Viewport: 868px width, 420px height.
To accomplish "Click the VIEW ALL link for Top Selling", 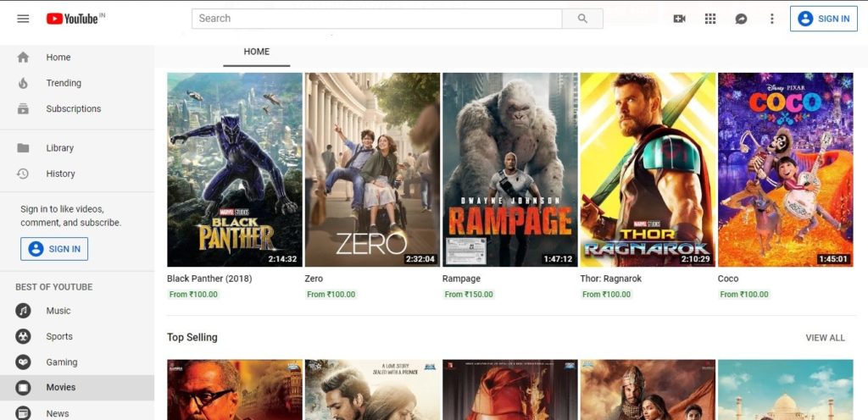I will tap(825, 338).
